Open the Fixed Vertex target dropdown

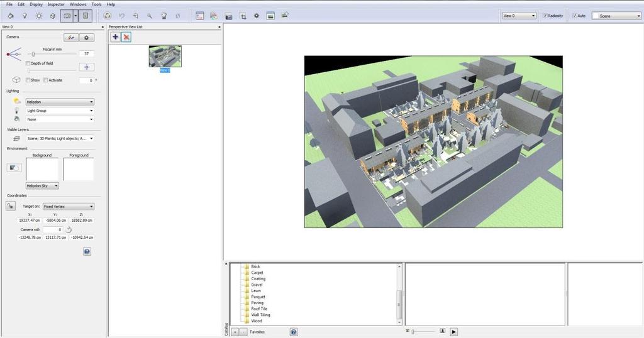(69, 207)
